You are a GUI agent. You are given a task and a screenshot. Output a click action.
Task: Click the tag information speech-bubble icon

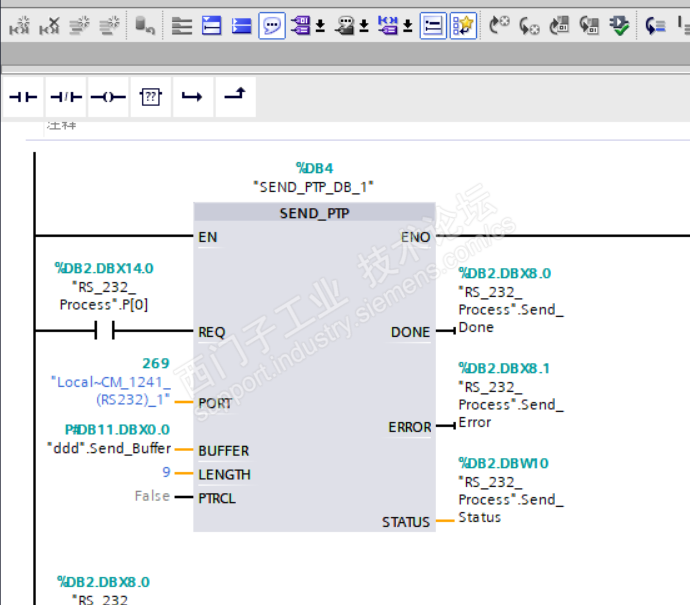pyautogui.click(x=345, y=26)
